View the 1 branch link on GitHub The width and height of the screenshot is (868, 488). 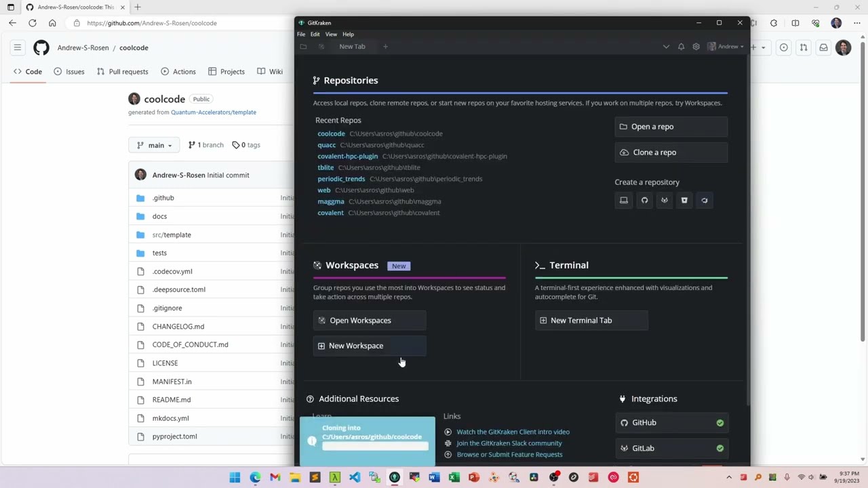(x=205, y=145)
